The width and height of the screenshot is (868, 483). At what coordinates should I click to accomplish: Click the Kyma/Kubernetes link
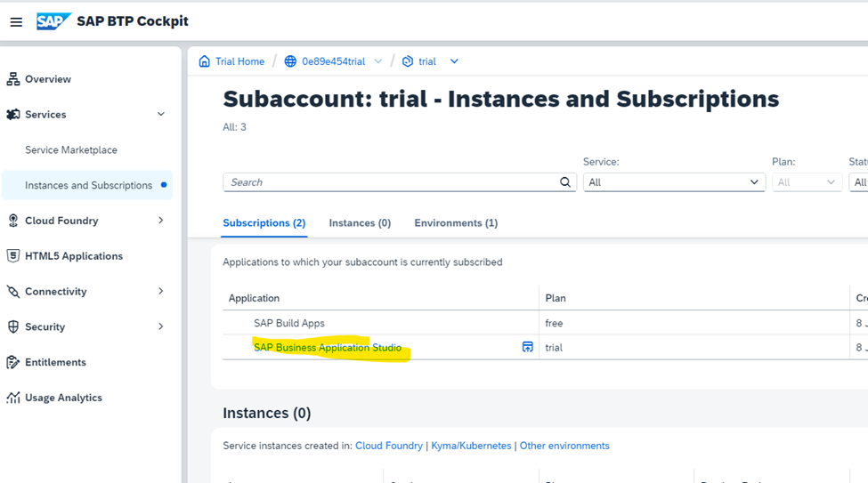click(x=471, y=446)
